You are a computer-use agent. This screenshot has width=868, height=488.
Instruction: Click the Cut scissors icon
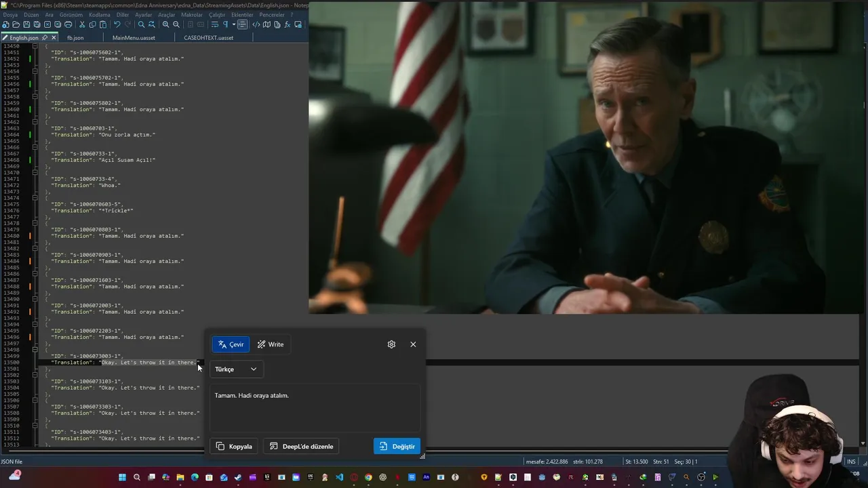tap(82, 24)
